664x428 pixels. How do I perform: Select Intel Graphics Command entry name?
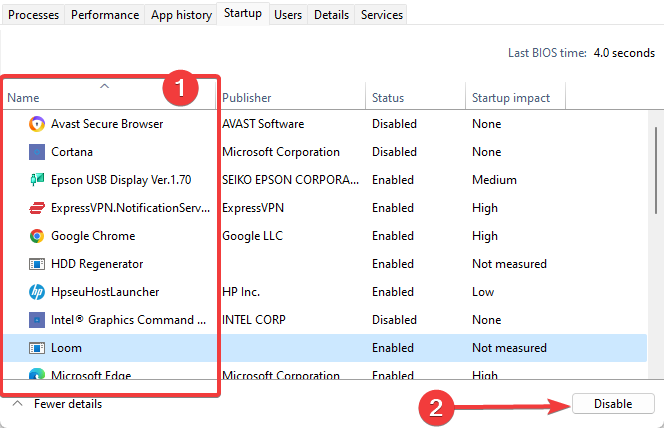[128, 320]
